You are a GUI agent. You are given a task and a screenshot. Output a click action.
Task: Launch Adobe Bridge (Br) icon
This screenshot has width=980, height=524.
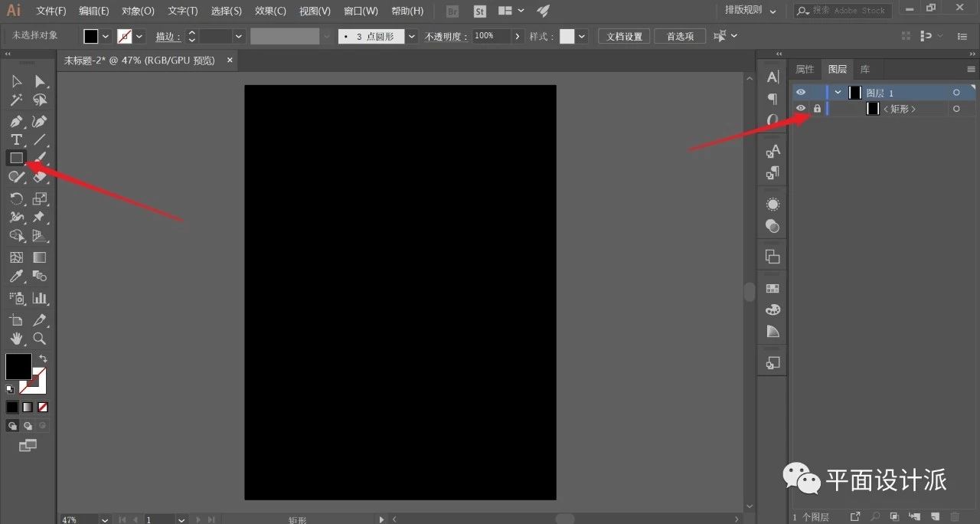(x=452, y=11)
